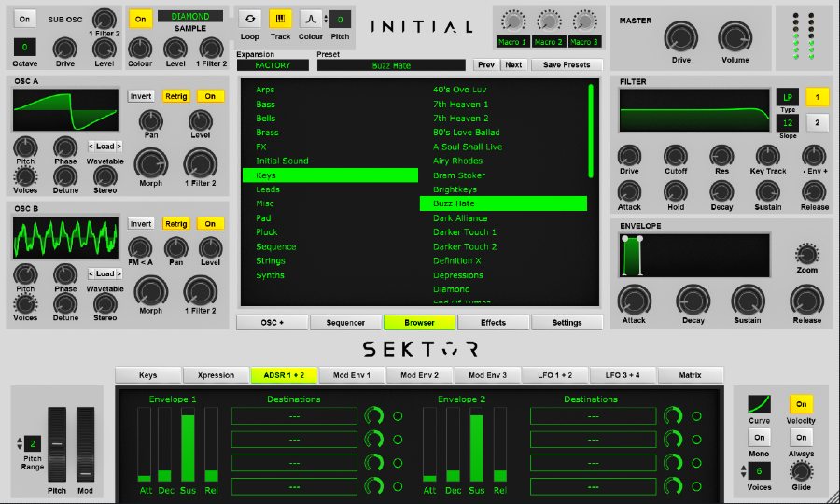Open the filter Type LP selector
The height and width of the screenshot is (504, 840).
788,97
